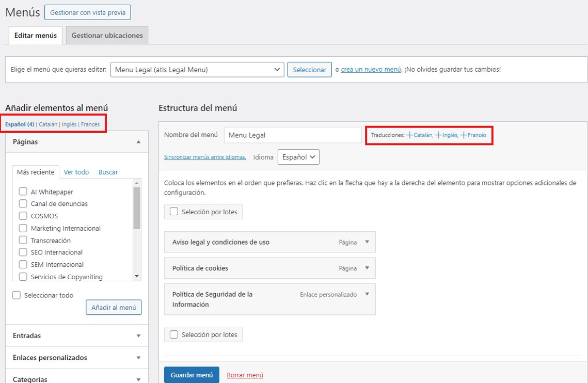Open the Ver todo pages tab
Image resolution: width=588 pixels, height=383 pixels.
[76, 172]
